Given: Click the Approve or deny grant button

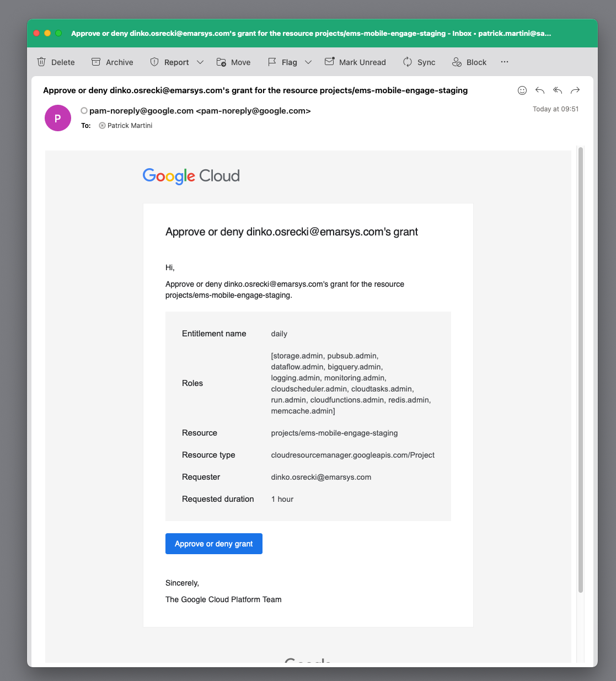Looking at the screenshot, I should [213, 543].
